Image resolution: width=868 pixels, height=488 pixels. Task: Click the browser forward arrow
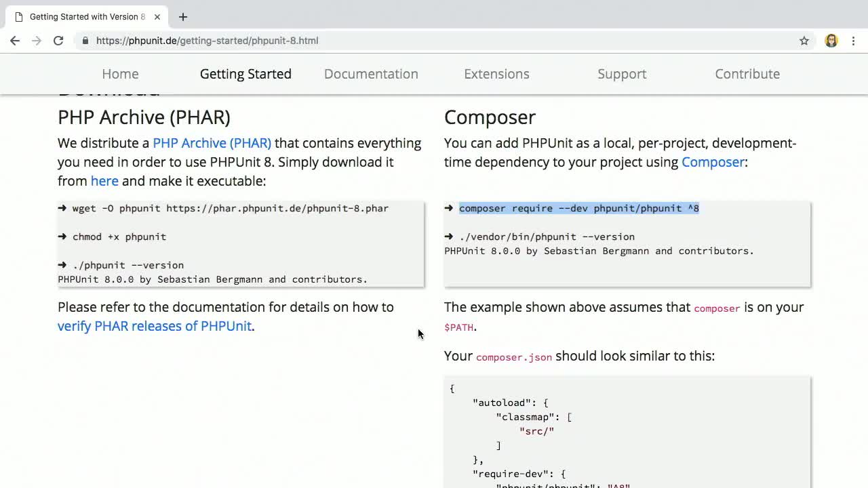click(x=37, y=41)
